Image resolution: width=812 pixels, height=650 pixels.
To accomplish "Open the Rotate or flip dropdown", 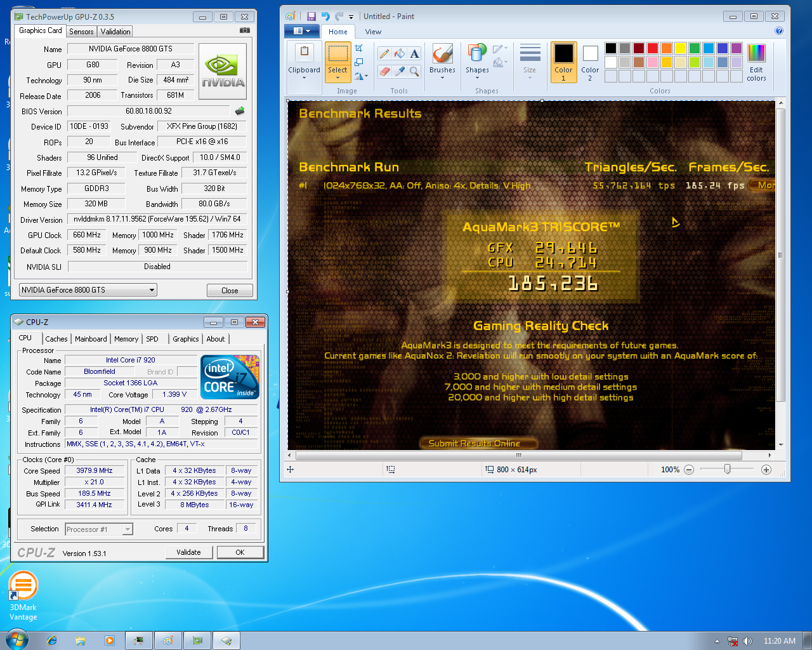I will click(x=360, y=76).
